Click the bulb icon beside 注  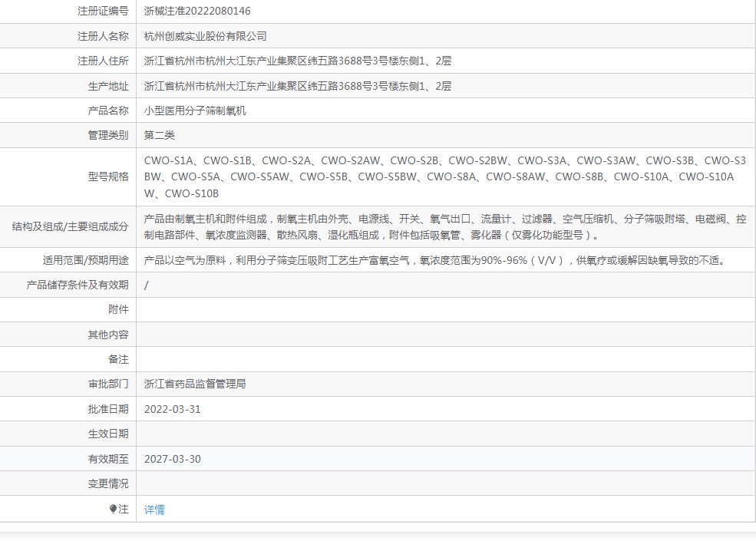point(113,509)
